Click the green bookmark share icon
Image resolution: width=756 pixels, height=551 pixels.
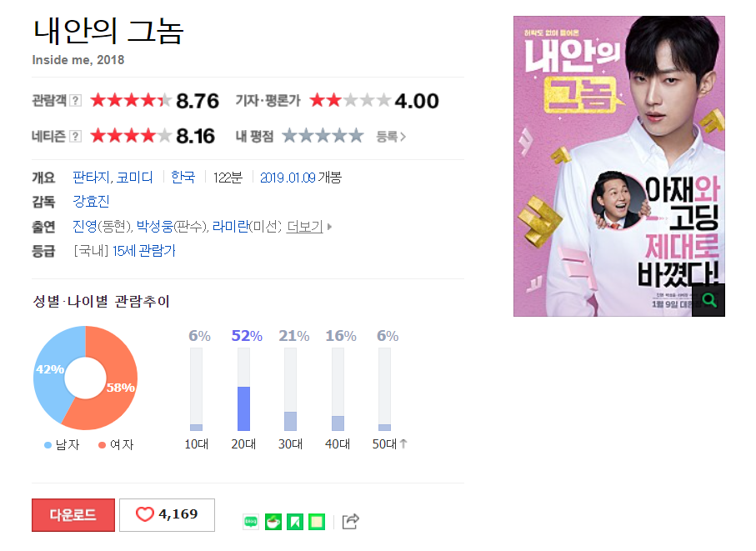tap(295, 522)
